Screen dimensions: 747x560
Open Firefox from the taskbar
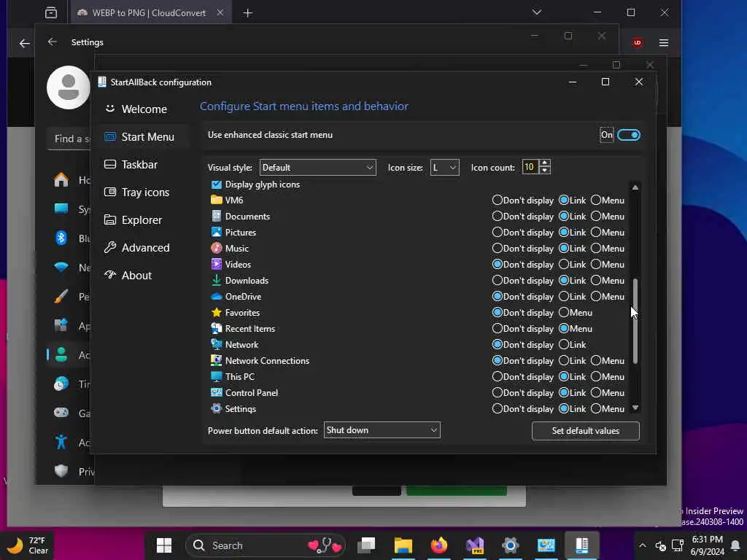(x=438, y=545)
